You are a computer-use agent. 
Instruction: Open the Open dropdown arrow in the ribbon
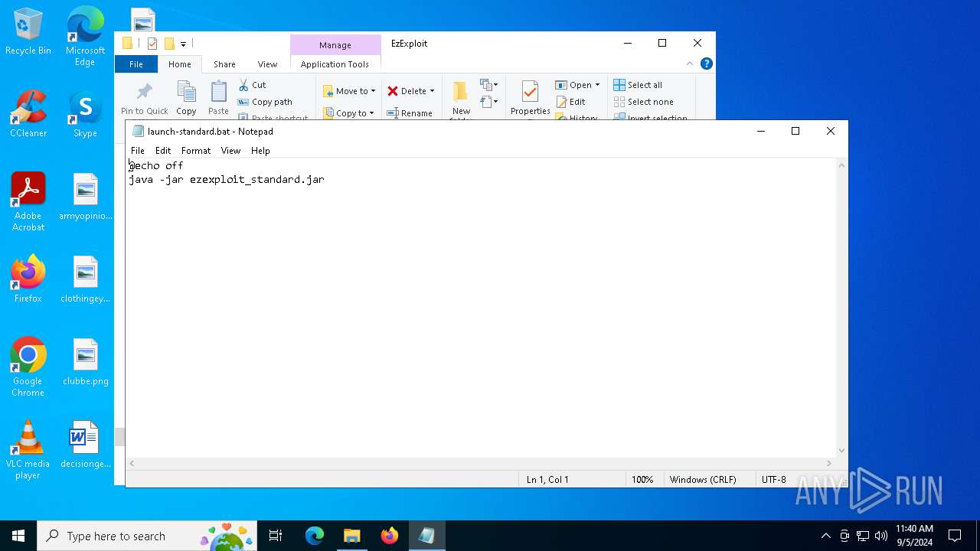click(597, 85)
